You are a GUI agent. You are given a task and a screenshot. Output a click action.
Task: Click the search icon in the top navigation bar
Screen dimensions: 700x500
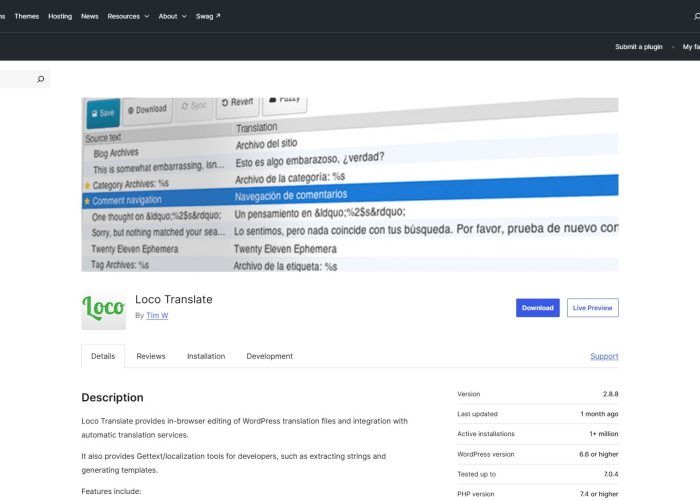tap(696, 17)
